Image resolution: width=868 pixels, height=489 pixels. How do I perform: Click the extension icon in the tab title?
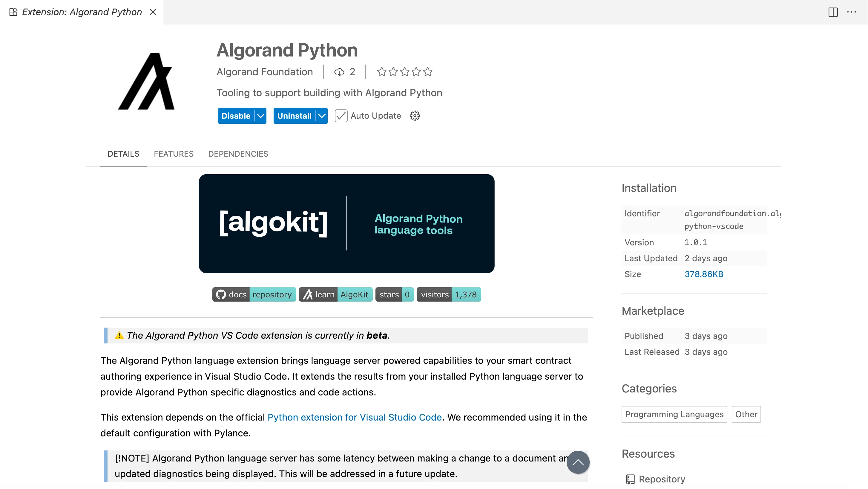[13, 12]
